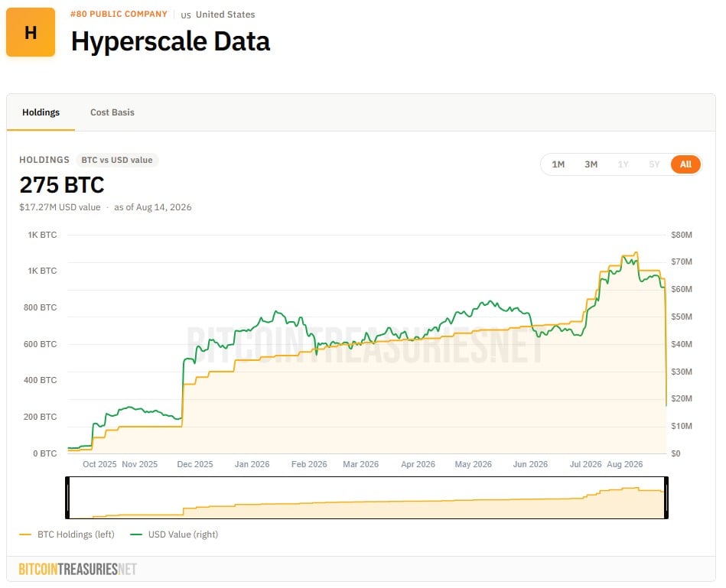Click the 5Y range option
Screen dimensions: 726x588
pyautogui.click(x=654, y=164)
